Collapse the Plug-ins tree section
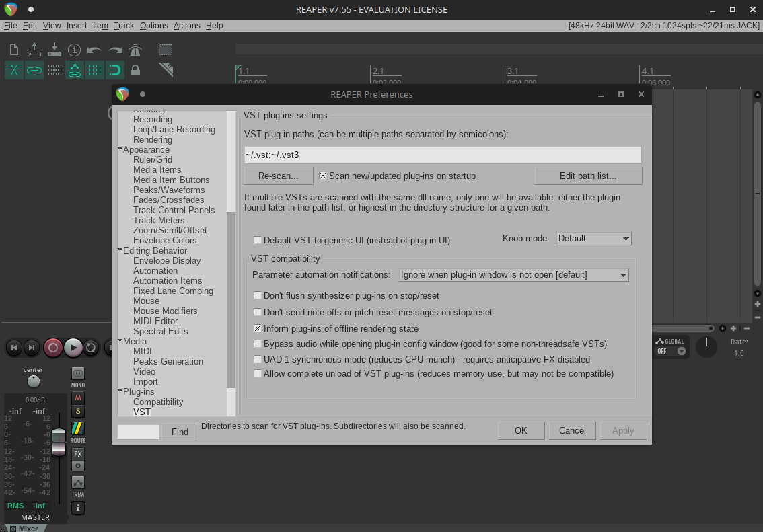763x532 pixels. coord(120,391)
